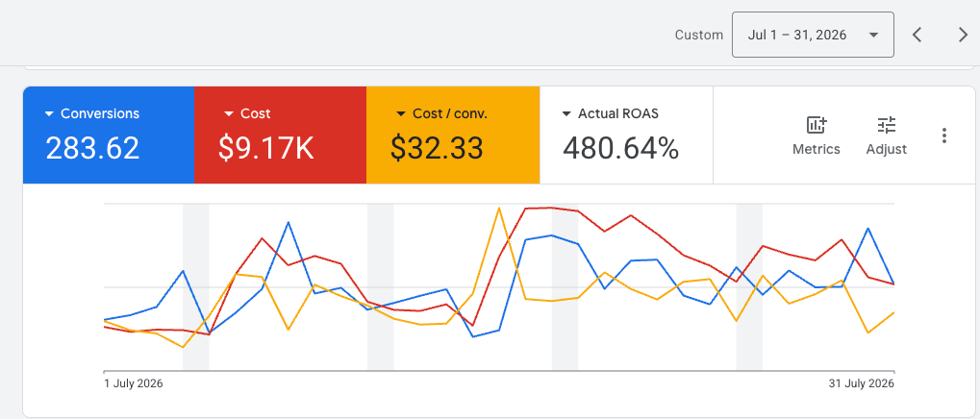This screenshot has height=419, width=980.
Task: Select the blue 283.62 conversions value
Action: point(92,148)
